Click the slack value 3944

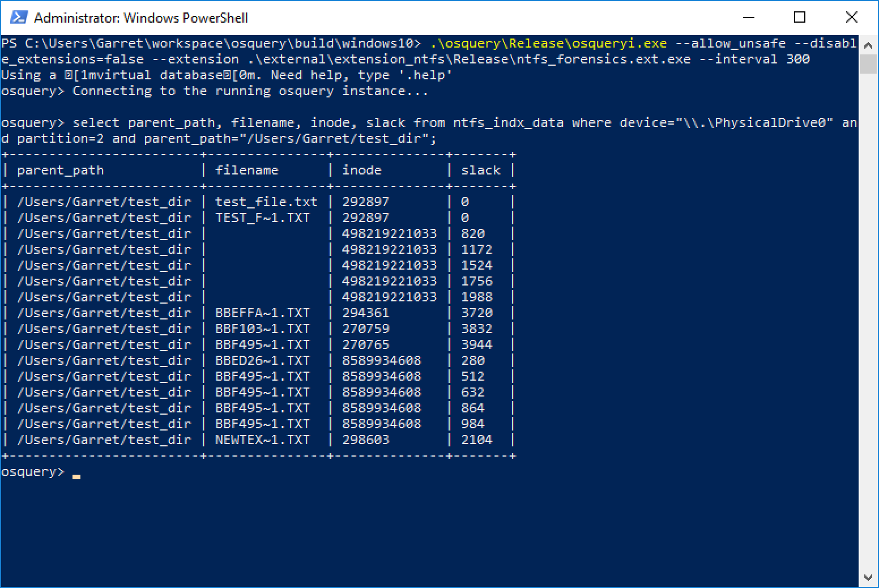pyautogui.click(x=476, y=344)
